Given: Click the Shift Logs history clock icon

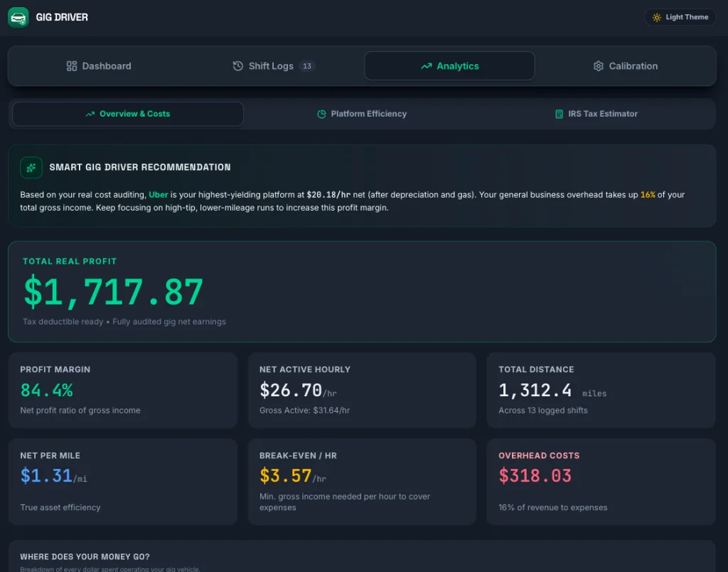Looking at the screenshot, I should (x=237, y=66).
